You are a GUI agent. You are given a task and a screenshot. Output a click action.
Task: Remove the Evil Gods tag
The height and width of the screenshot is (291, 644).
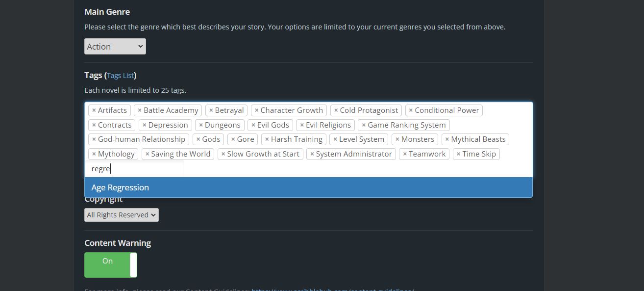point(253,125)
